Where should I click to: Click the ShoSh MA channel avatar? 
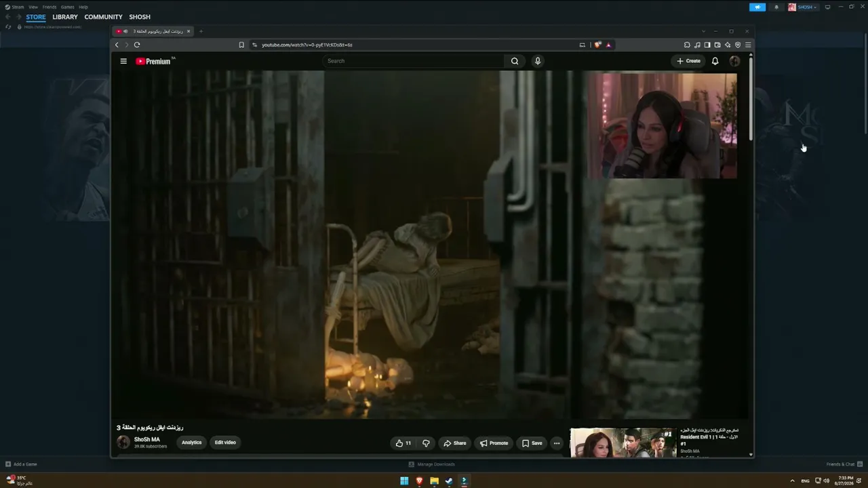(123, 443)
